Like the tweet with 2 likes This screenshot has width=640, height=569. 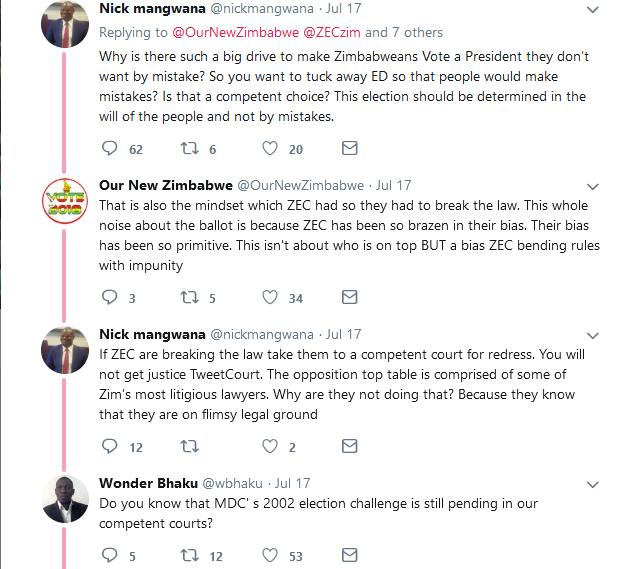269,446
